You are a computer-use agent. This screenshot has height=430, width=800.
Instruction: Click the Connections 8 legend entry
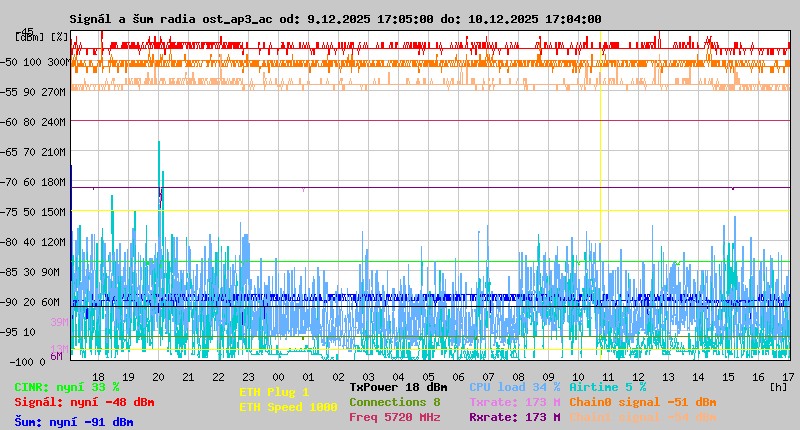click(394, 402)
